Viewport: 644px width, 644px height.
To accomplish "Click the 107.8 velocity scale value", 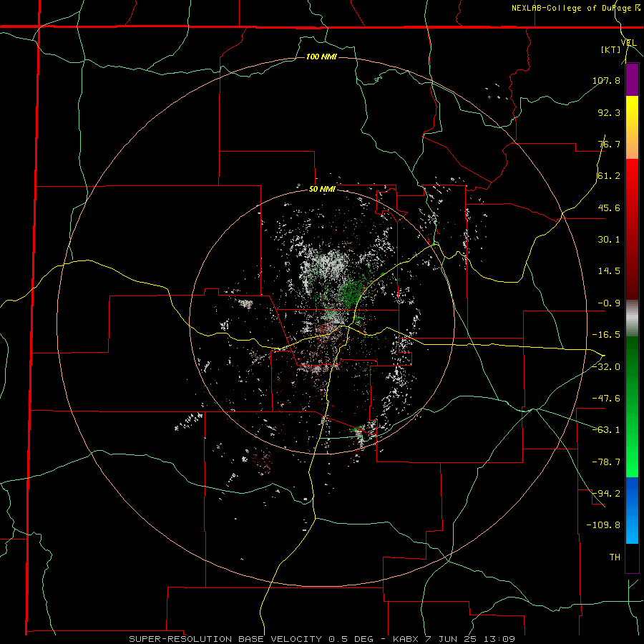I will [606, 80].
